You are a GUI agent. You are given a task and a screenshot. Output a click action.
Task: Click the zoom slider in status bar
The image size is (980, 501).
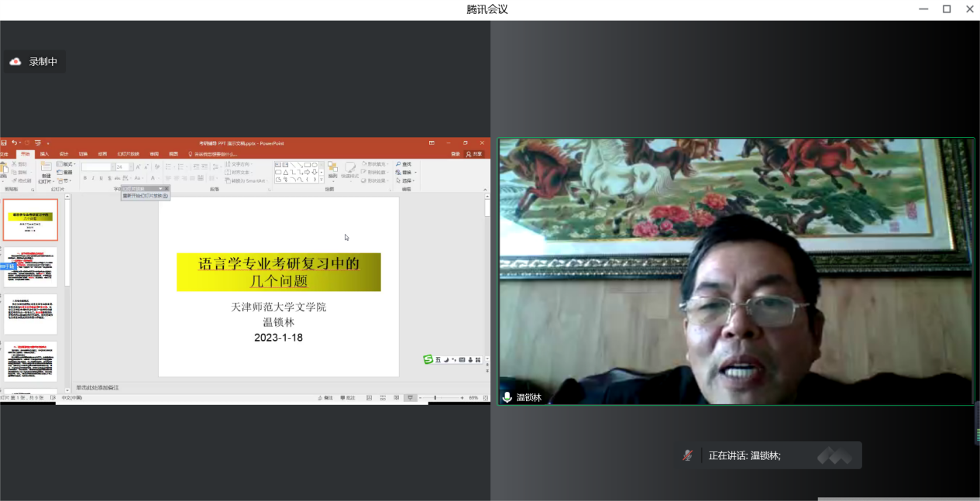436,397
